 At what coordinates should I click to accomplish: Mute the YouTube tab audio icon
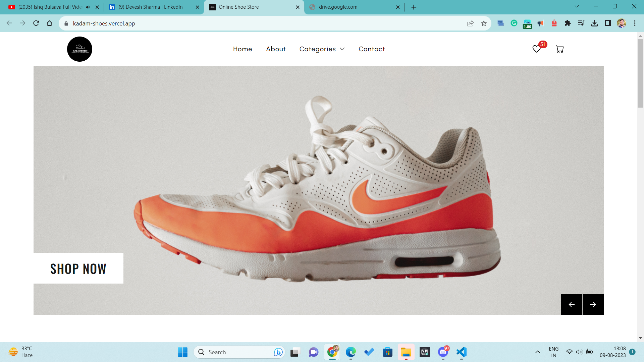pos(88,7)
